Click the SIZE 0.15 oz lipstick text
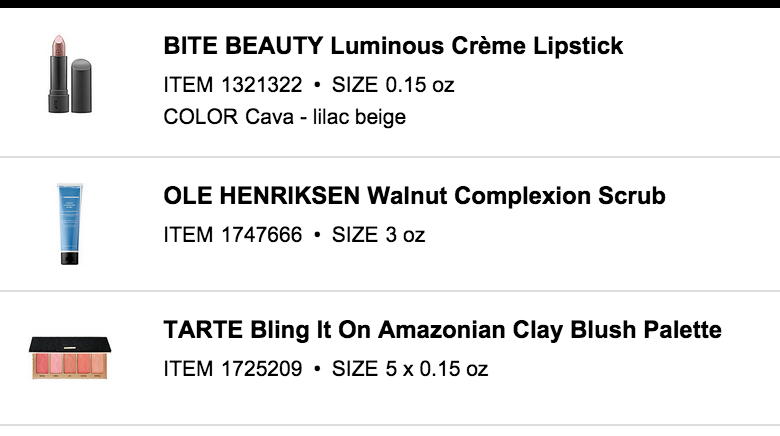This screenshot has height=436, width=780. coord(393,85)
